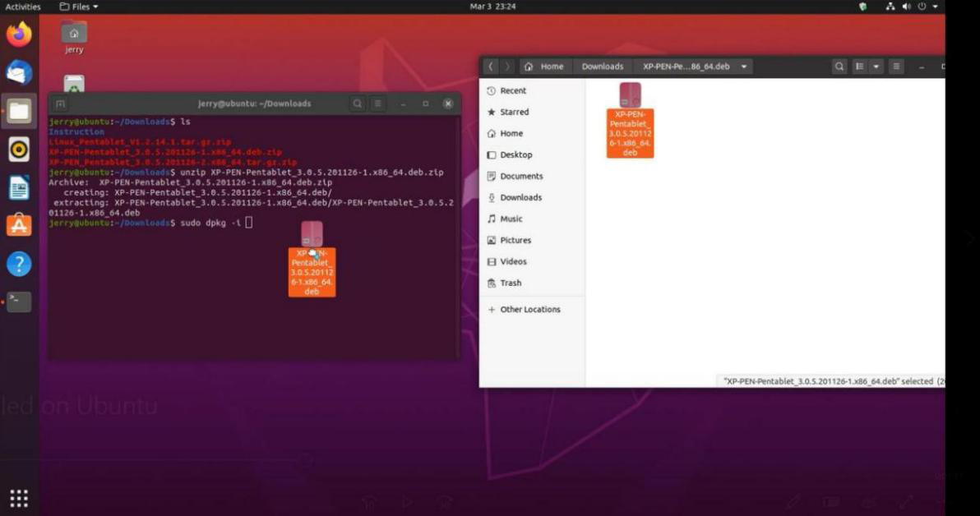Select Trash in the Files sidebar
Viewport: 980px width, 516px height.
pos(533,283)
